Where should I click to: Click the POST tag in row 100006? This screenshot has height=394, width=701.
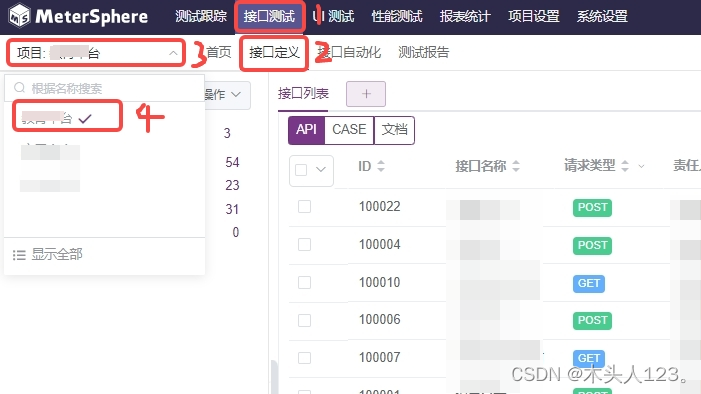pos(592,321)
